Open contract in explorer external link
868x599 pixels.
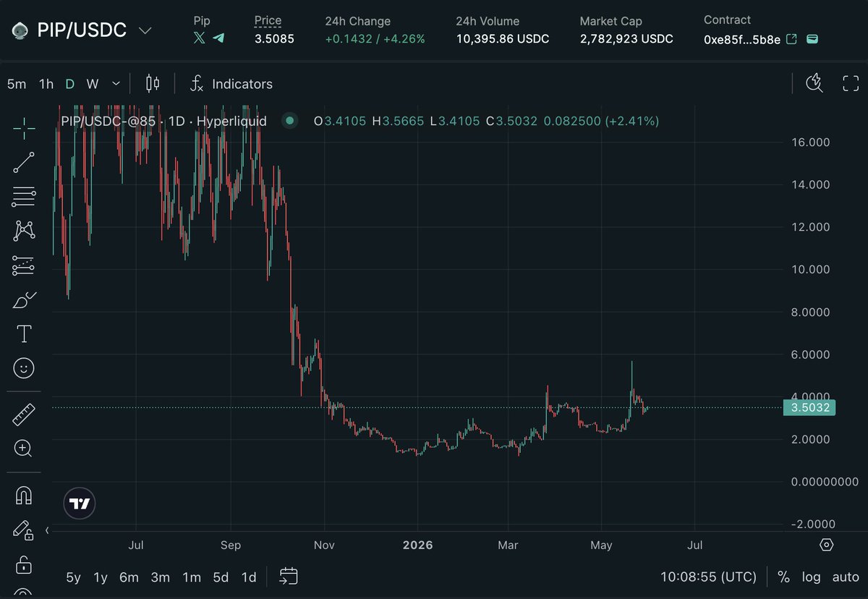tap(791, 39)
